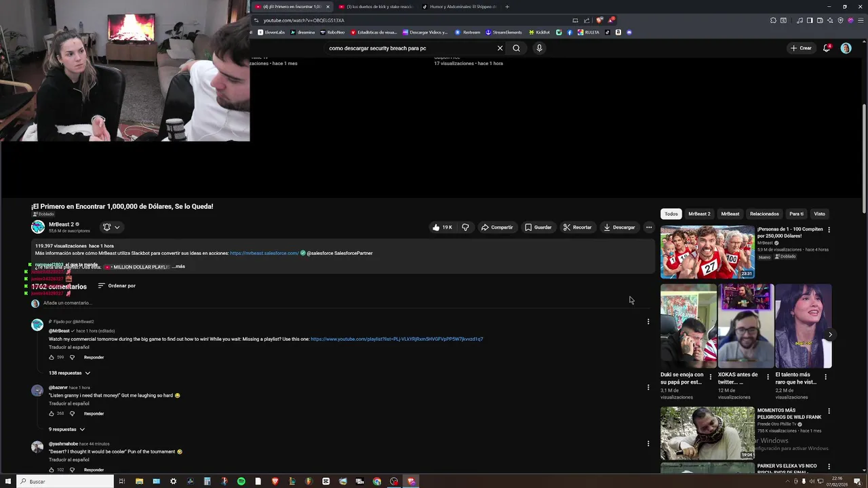Image resolution: width=868 pixels, height=488 pixels.
Task: Show next Shorts with the right arrow
Action: (x=830, y=335)
